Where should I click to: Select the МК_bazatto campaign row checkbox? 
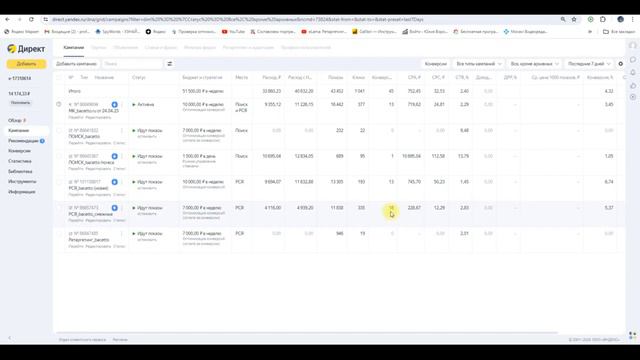[x=59, y=104]
